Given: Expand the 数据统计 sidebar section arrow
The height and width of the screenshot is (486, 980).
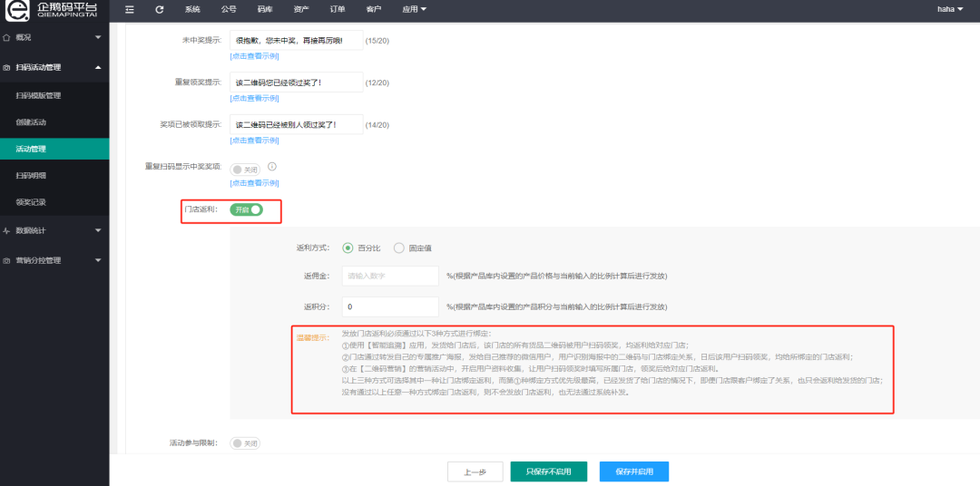Looking at the screenshot, I should pos(98,230).
